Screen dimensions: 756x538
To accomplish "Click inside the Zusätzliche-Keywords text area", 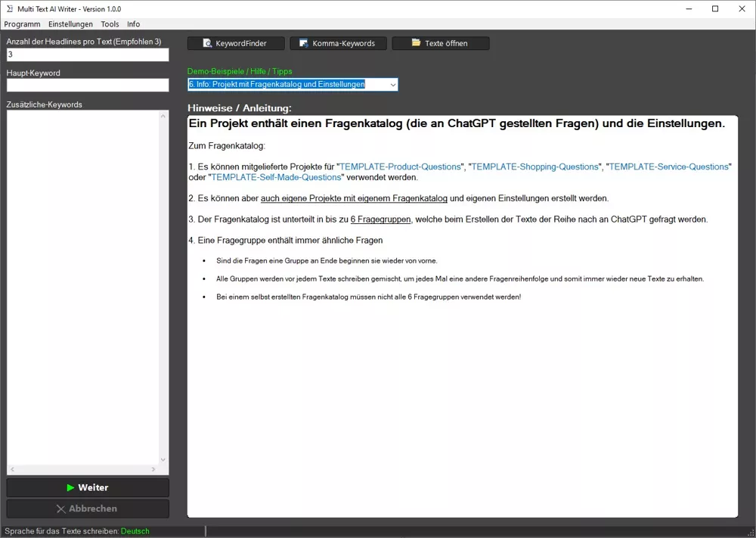I will 83,287.
